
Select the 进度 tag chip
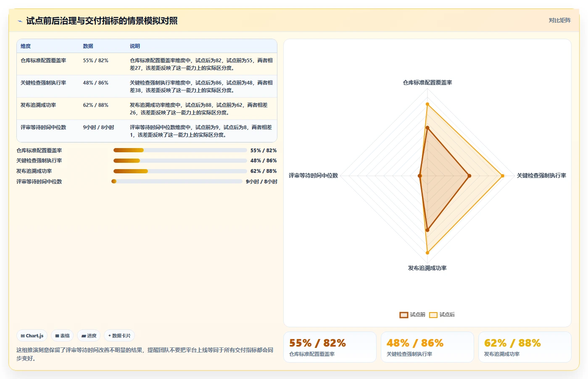click(x=89, y=336)
